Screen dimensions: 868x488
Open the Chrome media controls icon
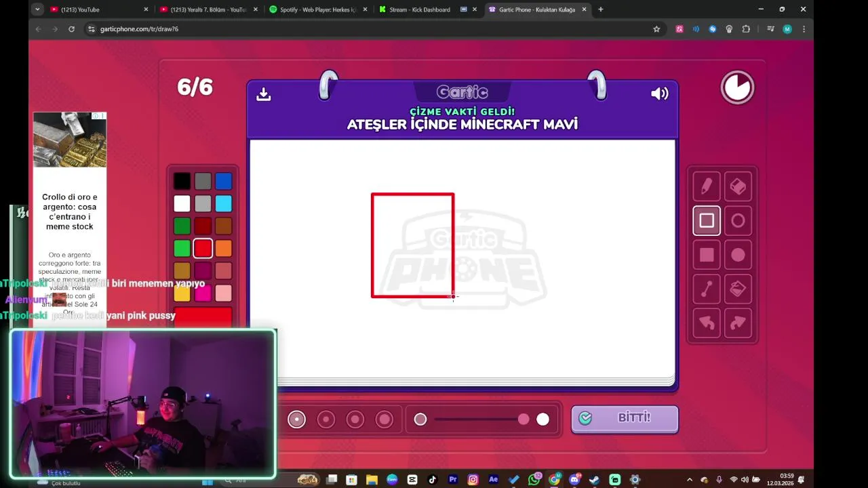(x=770, y=29)
